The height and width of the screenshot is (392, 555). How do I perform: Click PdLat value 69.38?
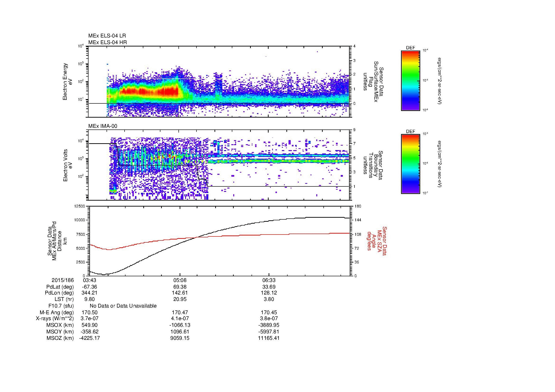click(180, 287)
